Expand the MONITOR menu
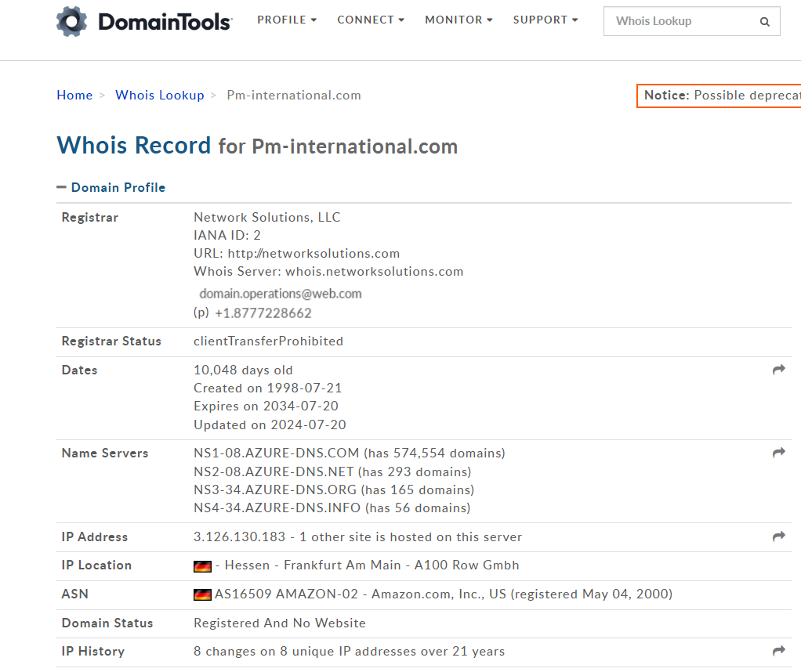This screenshot has height=672, width=801. 458,20
